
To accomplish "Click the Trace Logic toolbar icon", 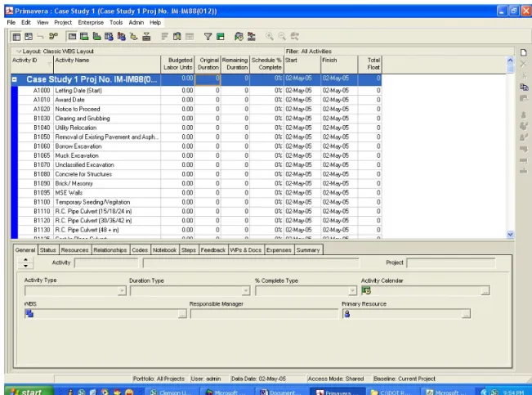I will (x=134, y=36).
